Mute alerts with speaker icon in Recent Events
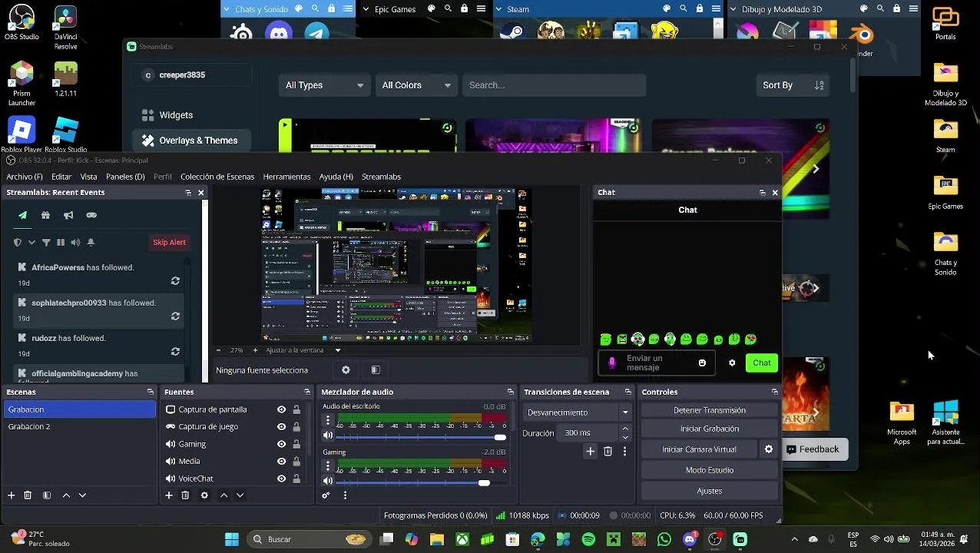The width and height of the screenshot is (980, 553). (x=75, y=243)
